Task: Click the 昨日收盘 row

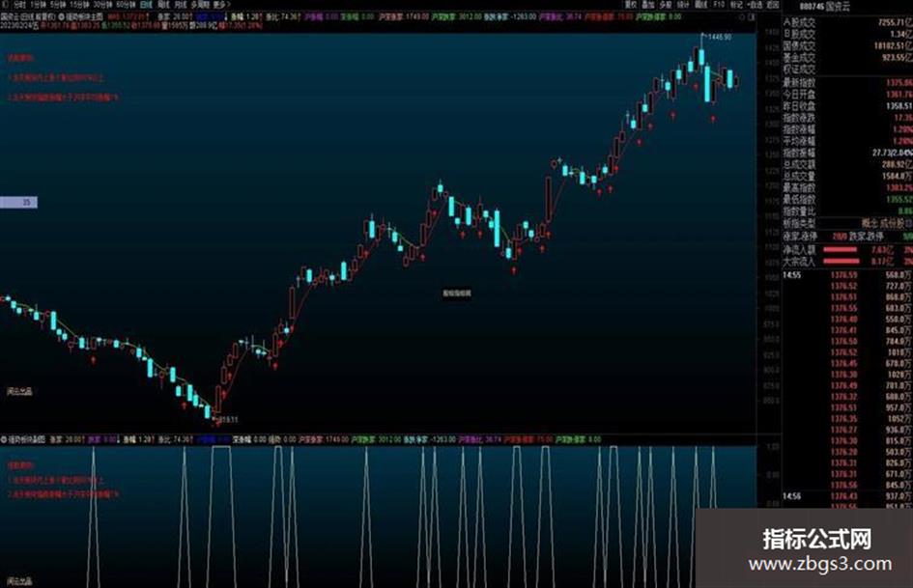Action: 848,106
